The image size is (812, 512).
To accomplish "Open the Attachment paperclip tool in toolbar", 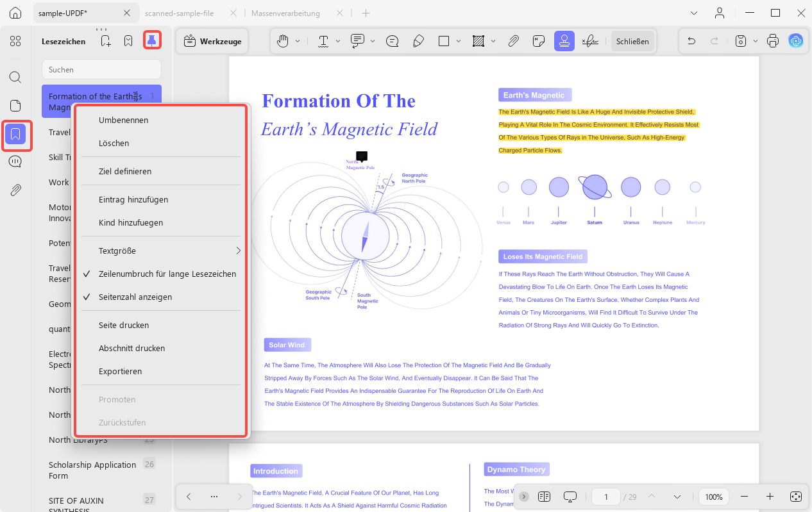I will (x=513, y=41).
